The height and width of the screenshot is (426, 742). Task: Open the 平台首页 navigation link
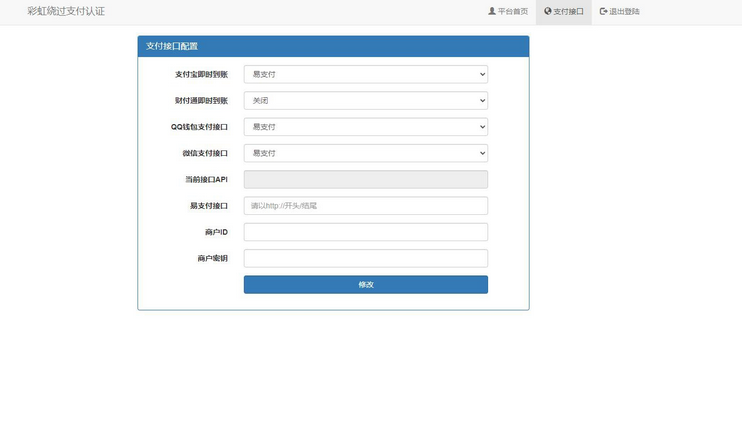508,11
